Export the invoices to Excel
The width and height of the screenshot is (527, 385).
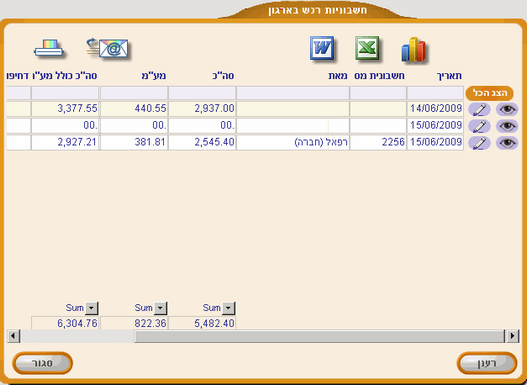[367, 48]
